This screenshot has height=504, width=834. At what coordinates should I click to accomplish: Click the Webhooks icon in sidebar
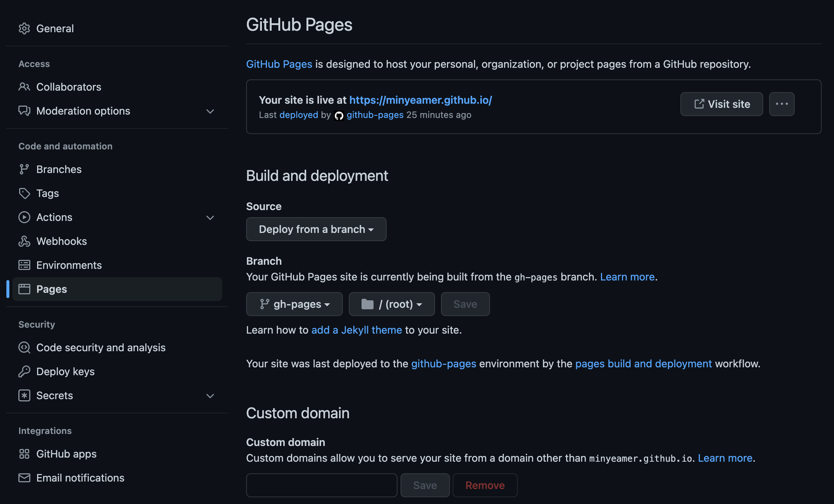click(x=24, y=241)
